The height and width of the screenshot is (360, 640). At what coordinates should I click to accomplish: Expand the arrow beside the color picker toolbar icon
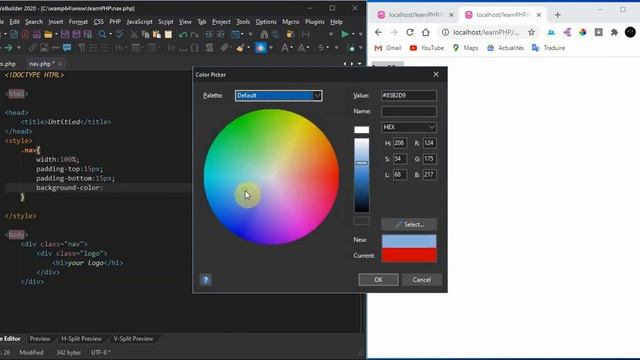click(x=271, y=48)
